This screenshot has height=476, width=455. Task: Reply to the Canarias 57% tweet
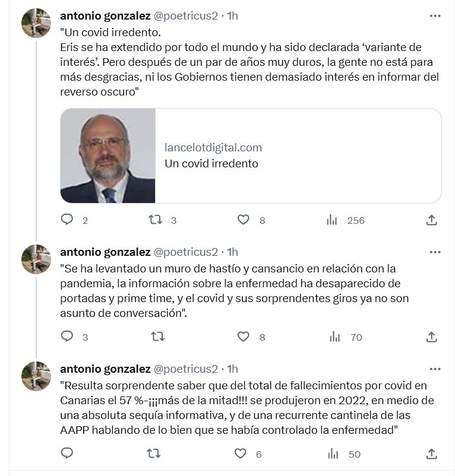(x=67, y=454)
